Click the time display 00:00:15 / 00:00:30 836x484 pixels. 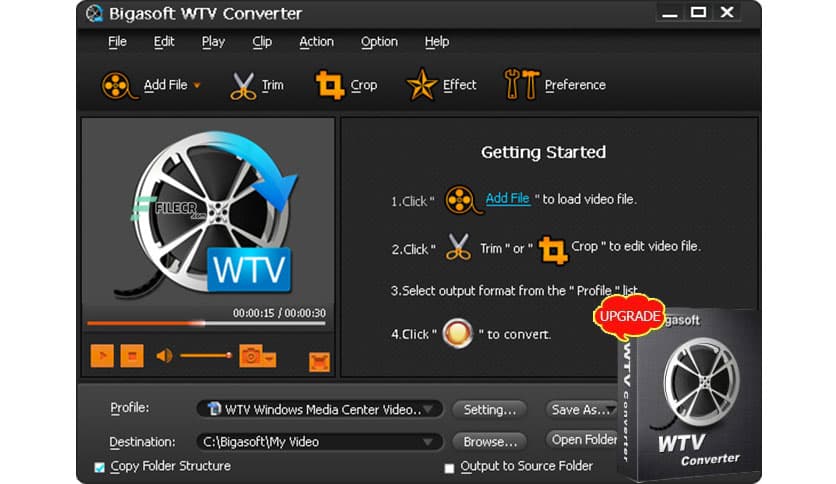coord(279,313)
